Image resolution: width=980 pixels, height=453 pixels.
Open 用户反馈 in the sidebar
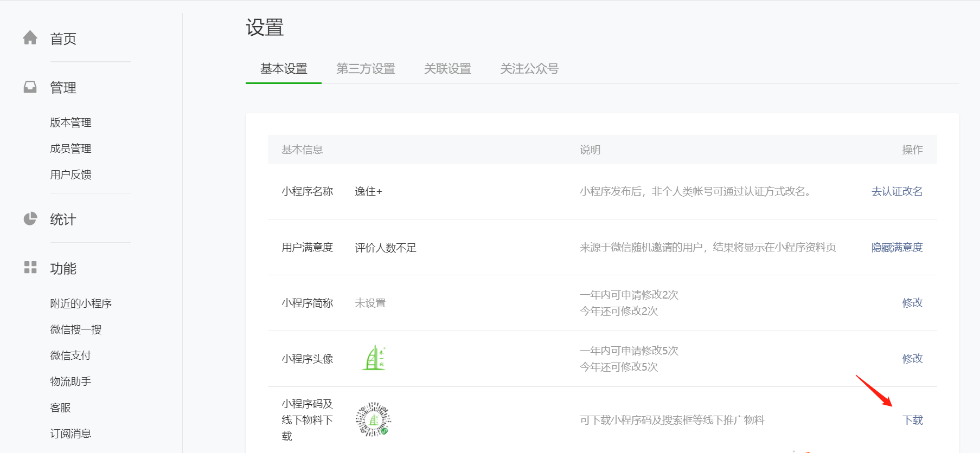(71, 174)
